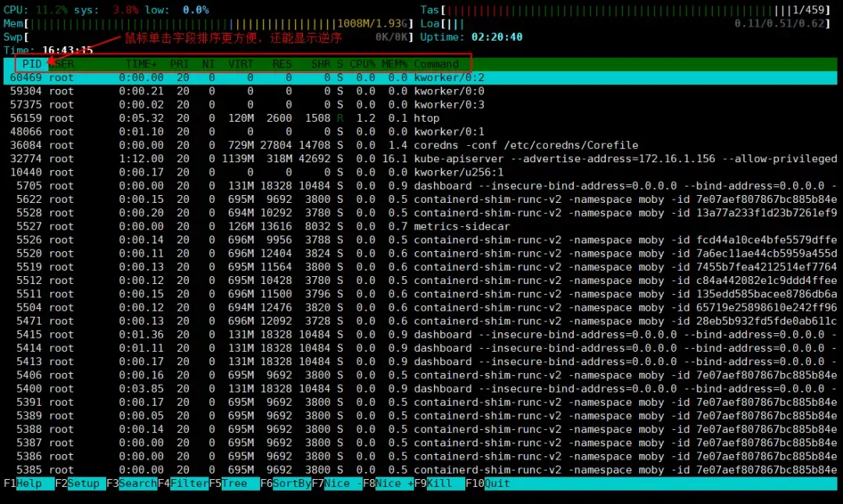Image resolution: width=843 pixels, height=504 pixels.
Task: Click the Load average bar meter
Action: (x=625, y=23)
